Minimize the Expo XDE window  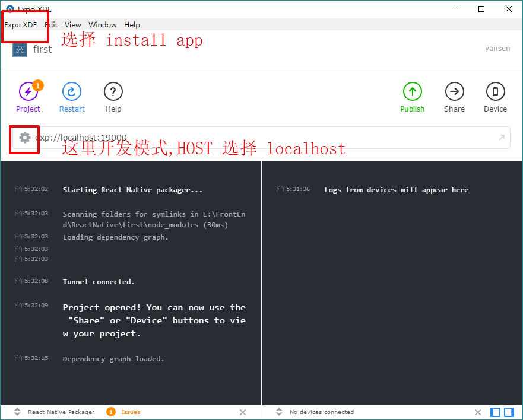coord(455,9)
